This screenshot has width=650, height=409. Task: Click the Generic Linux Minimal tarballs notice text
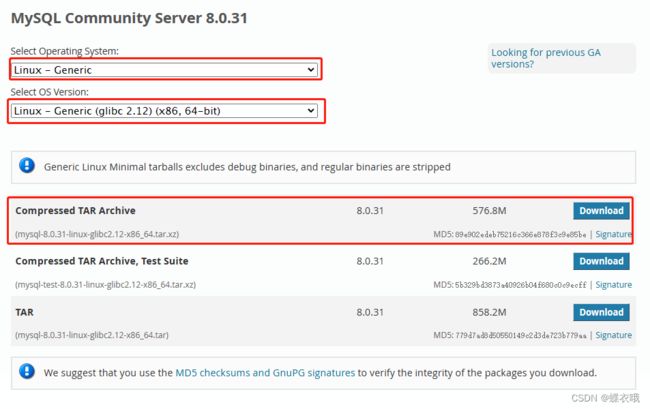click(x=247, y=167)
